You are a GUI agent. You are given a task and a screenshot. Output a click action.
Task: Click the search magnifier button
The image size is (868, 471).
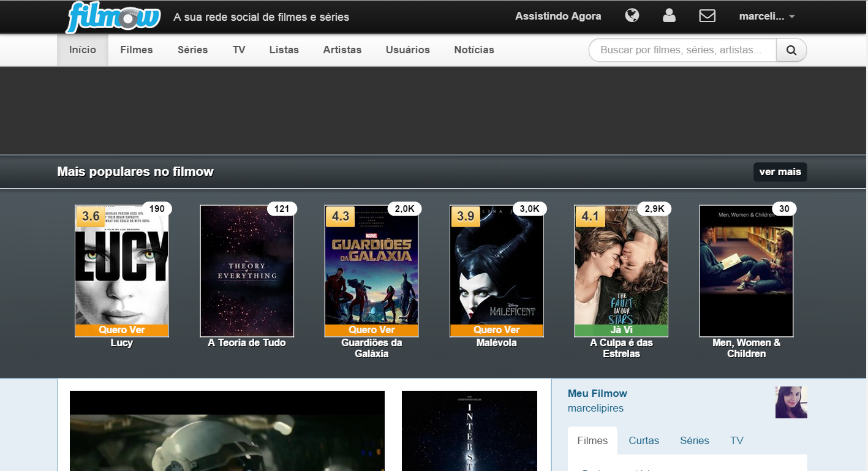(791, 50)
